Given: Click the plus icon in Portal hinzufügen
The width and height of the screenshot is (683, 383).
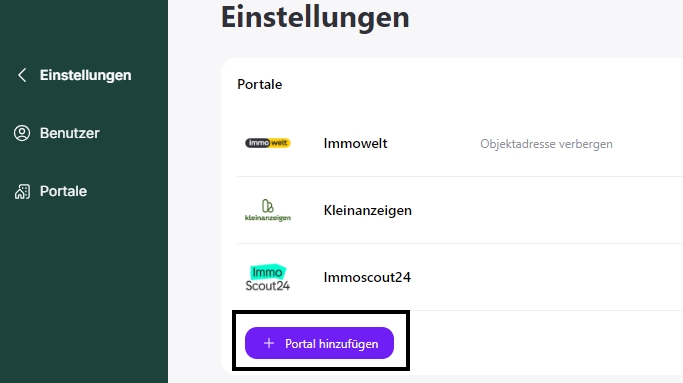Looking at the screenshot, I should [269, 343].
